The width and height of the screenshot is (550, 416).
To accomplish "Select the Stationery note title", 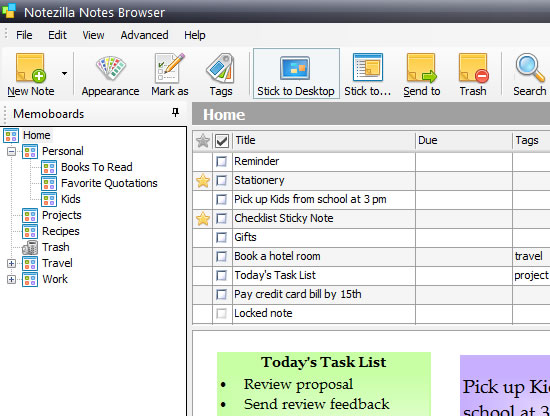I will coord(259,180).
